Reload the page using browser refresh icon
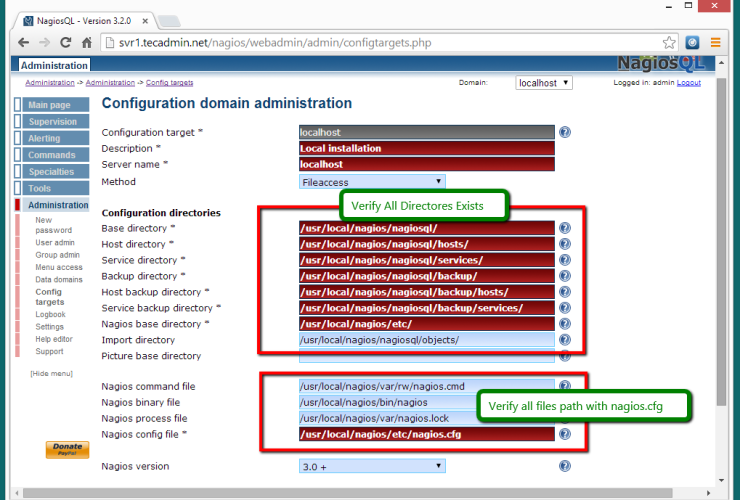 pyautogui.click(x=66, y=43)
